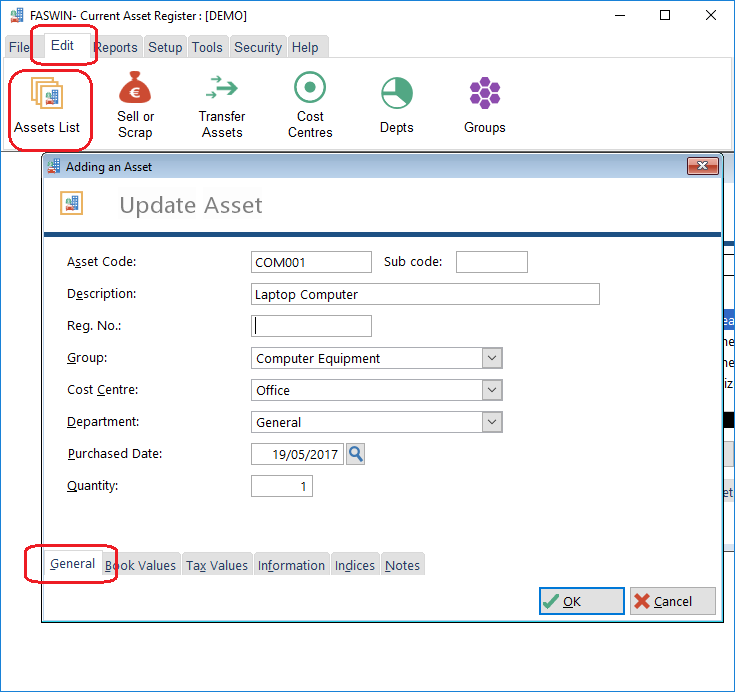Open the Tools menu
735x692 pixels.
[207, 47]
